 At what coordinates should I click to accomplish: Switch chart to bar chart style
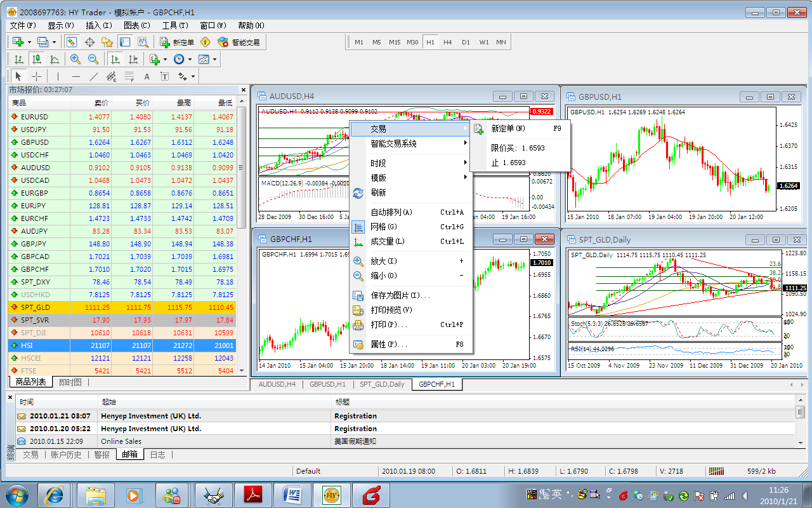(x=19, y=59)
